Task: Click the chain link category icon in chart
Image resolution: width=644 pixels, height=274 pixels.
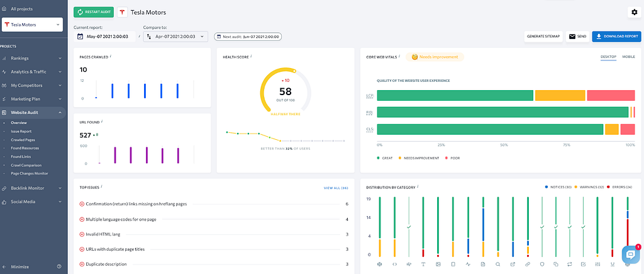Action: (527, 264)
